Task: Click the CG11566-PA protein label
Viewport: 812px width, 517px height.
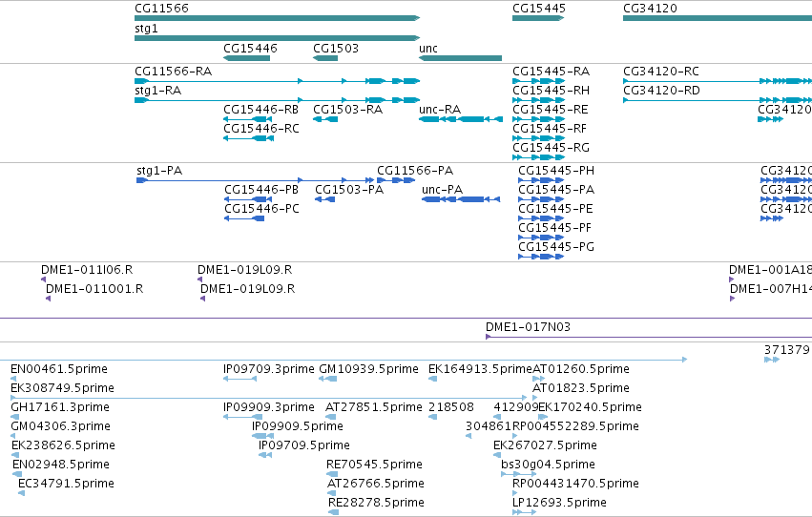Action: point(415,170)
